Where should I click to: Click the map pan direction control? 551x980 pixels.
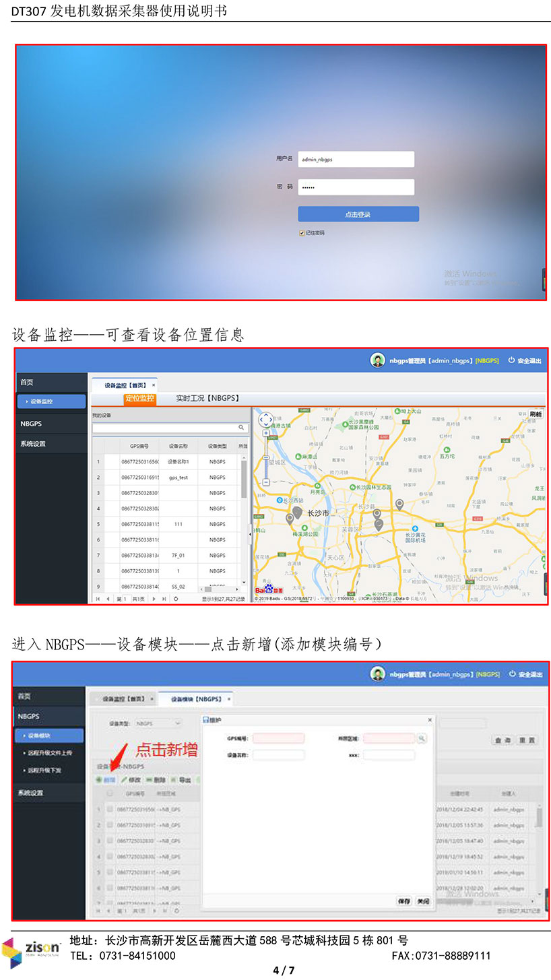pos(266,420)
